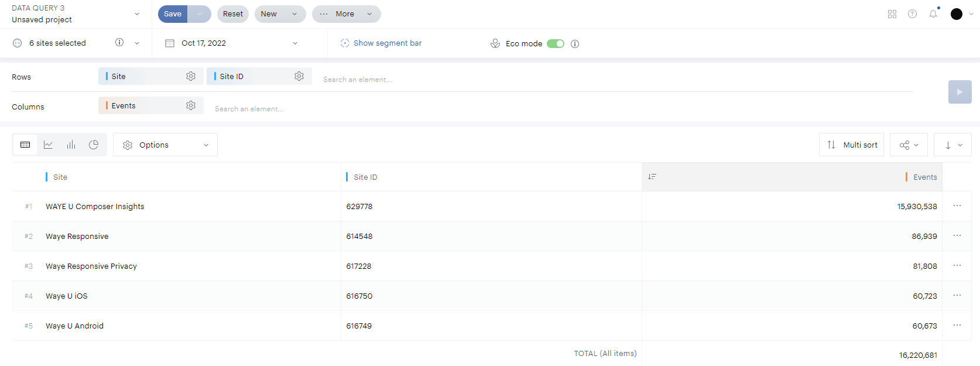Click Show segment bar link
This screenshot has width=980, height=366.
pos(387,43)
